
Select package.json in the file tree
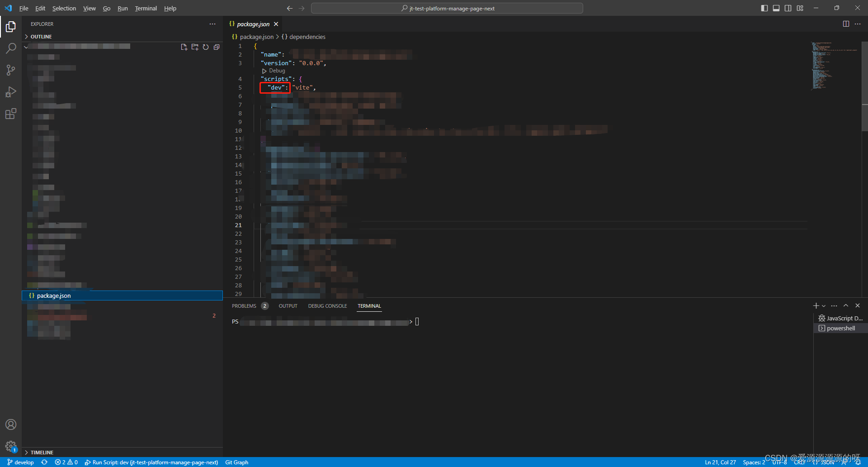tap(122, 295)
